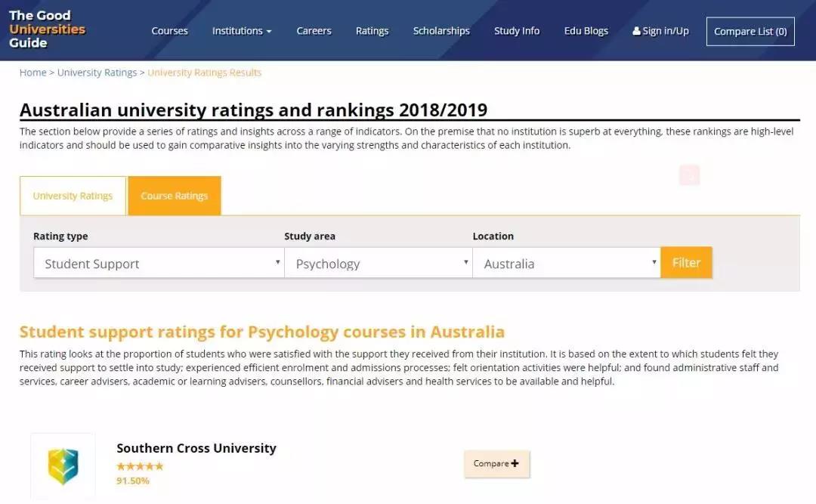
Task: Open the Location Australia dropdown
Action: pos(567,263)
